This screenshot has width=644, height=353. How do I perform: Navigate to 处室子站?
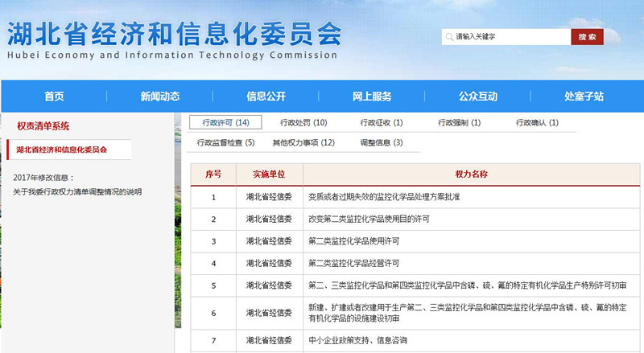(x=584, y=96)
